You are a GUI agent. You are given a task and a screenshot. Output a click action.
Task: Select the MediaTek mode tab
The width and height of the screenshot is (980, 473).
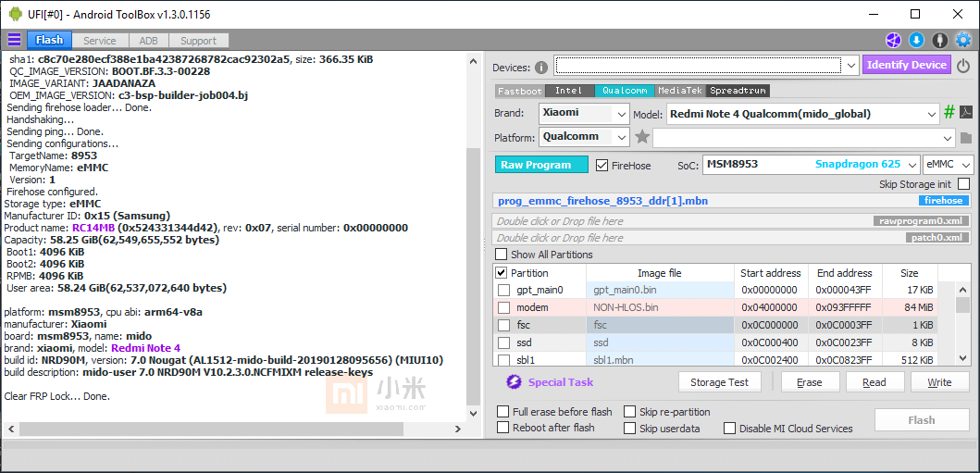680,91
